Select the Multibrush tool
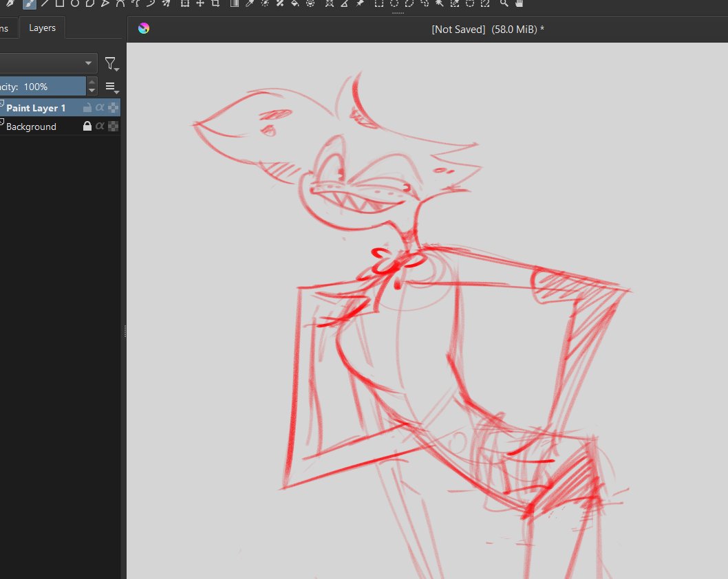 (166, 3)
